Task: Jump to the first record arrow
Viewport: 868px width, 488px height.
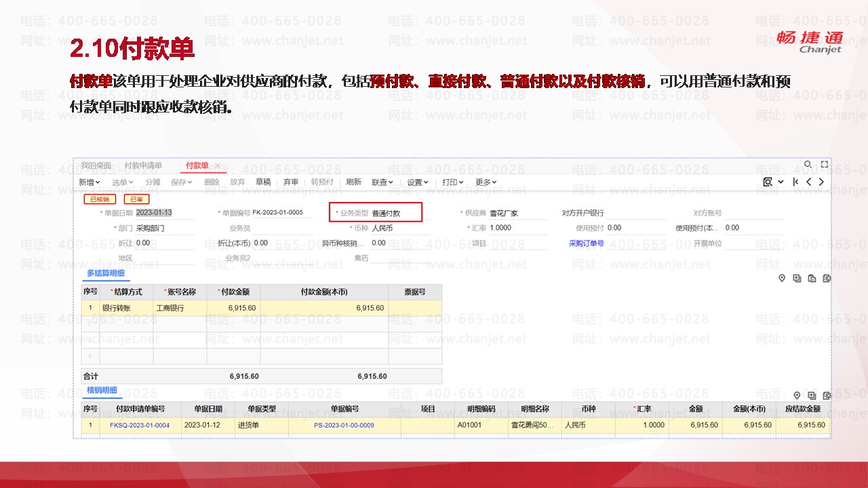Action: coord(796,182)
